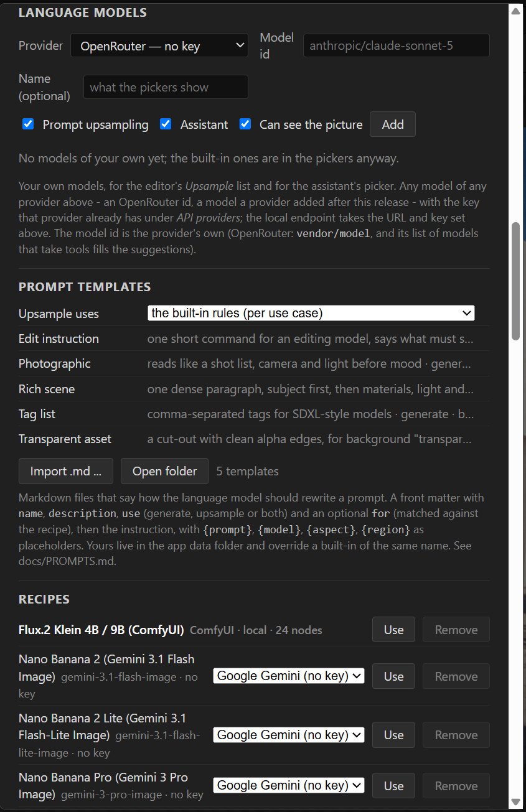The height and width of the screenshot is (812, 526).
Task: Open the Upsample uses dropdown
Action: point(311,313)
